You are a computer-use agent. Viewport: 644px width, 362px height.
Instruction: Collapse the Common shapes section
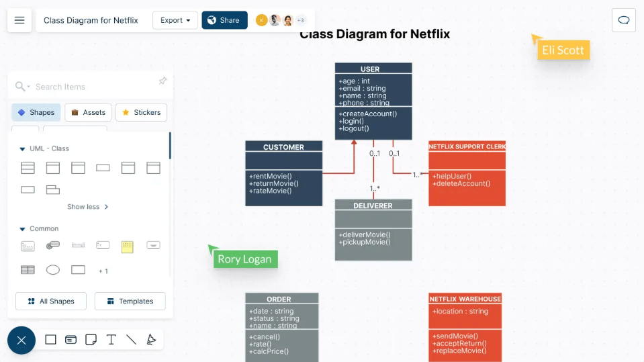tap(22, 229)
